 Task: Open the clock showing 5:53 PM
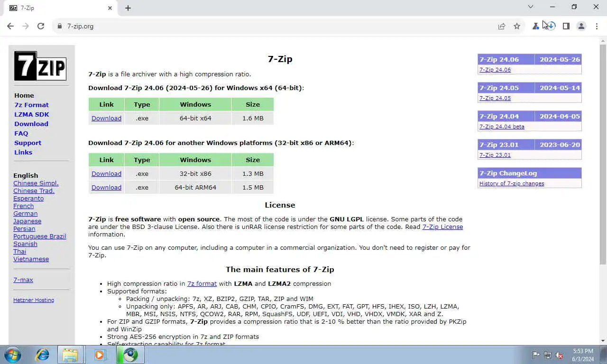tap(583, 355)
